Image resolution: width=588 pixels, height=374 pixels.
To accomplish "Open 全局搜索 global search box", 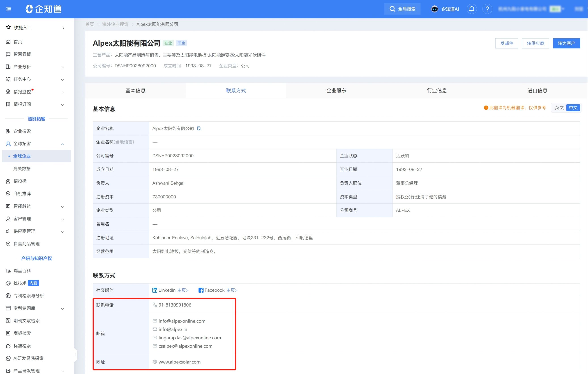I will coord(402,9).
